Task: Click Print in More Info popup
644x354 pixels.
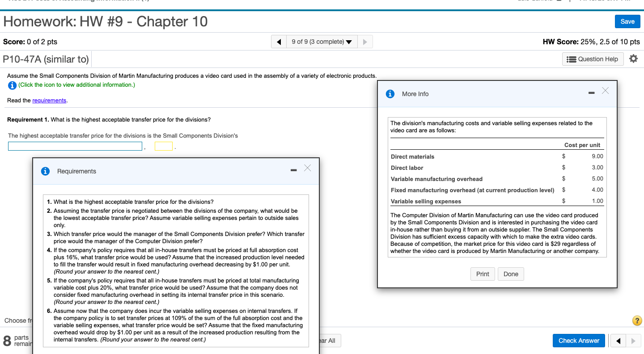Action: click(x=483, y=274)
